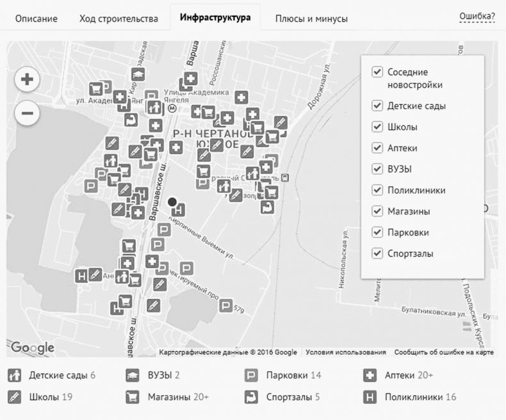Toggle the Спортзалы checkbox

pyautogui.click(x=377, y=254)
